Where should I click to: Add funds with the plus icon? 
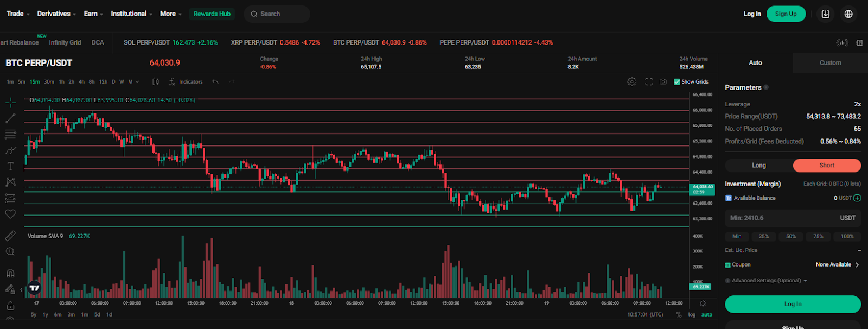point(857,198)
